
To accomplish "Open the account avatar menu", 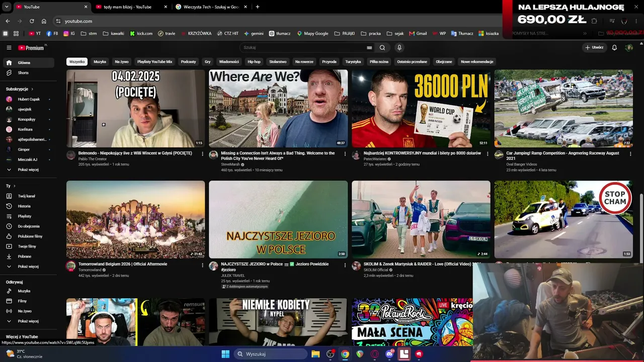I will 629,48.
